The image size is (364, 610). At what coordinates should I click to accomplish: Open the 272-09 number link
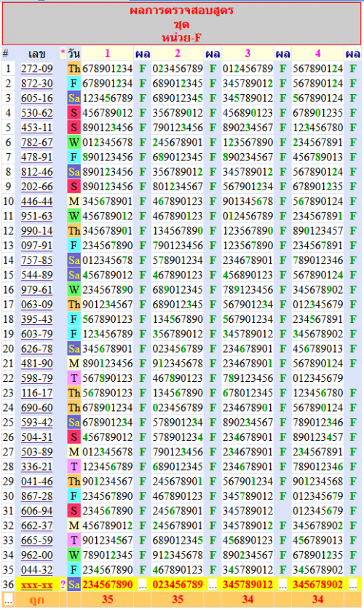tap(37, 69)
